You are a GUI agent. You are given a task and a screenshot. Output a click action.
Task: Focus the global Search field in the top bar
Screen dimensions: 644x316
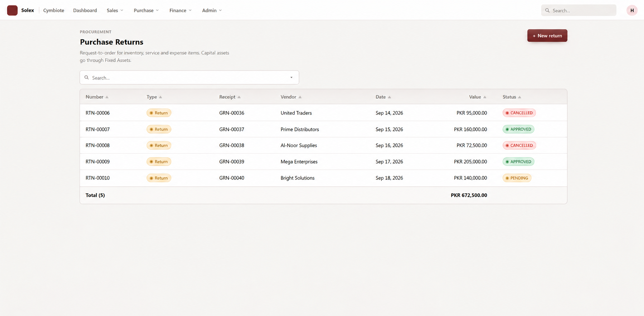[579, 10]
